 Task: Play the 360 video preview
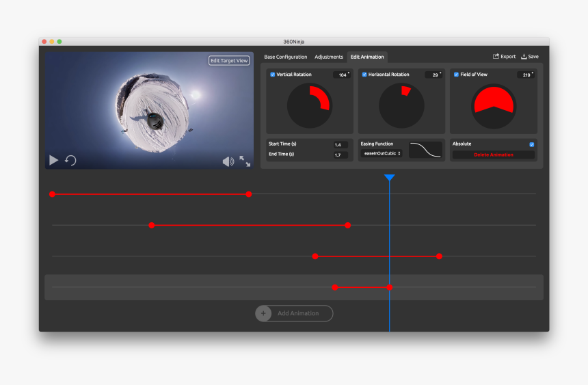(53, 160)
